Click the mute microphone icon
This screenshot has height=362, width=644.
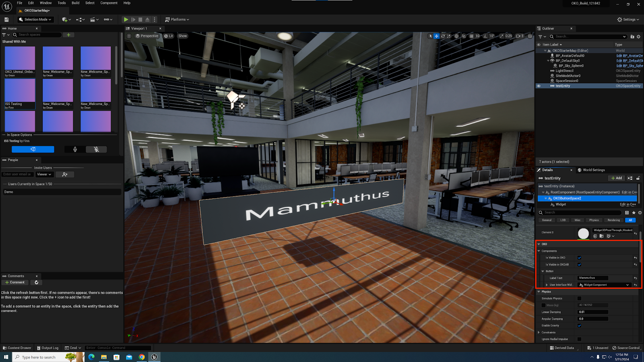(x=96, y=149)
